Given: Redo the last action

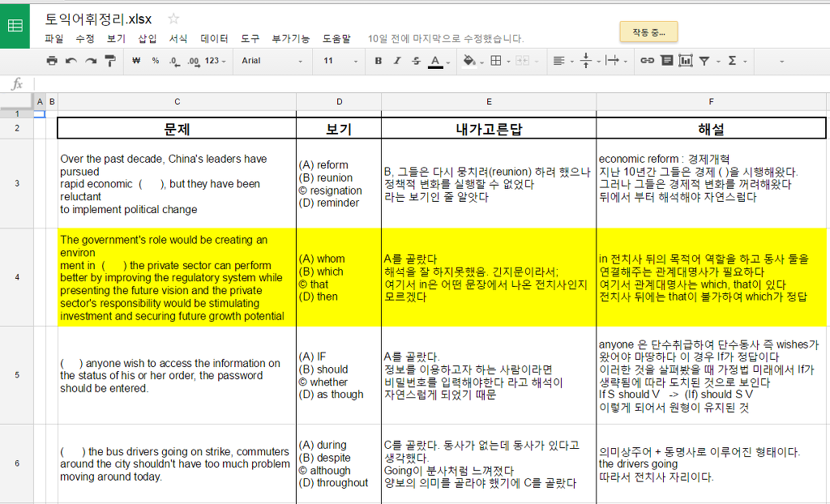Looking at the screenshot, I should (91, 61).
